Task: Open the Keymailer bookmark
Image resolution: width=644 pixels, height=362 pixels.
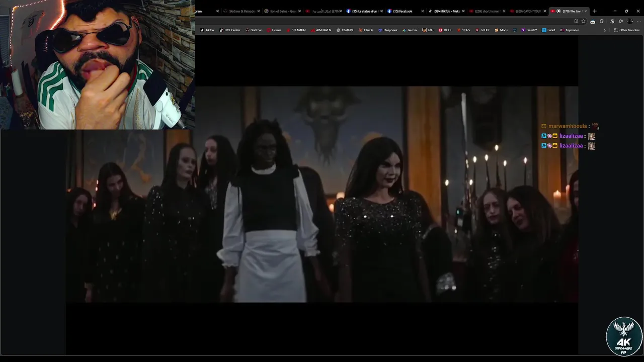Action: click(x=570, y=30)
